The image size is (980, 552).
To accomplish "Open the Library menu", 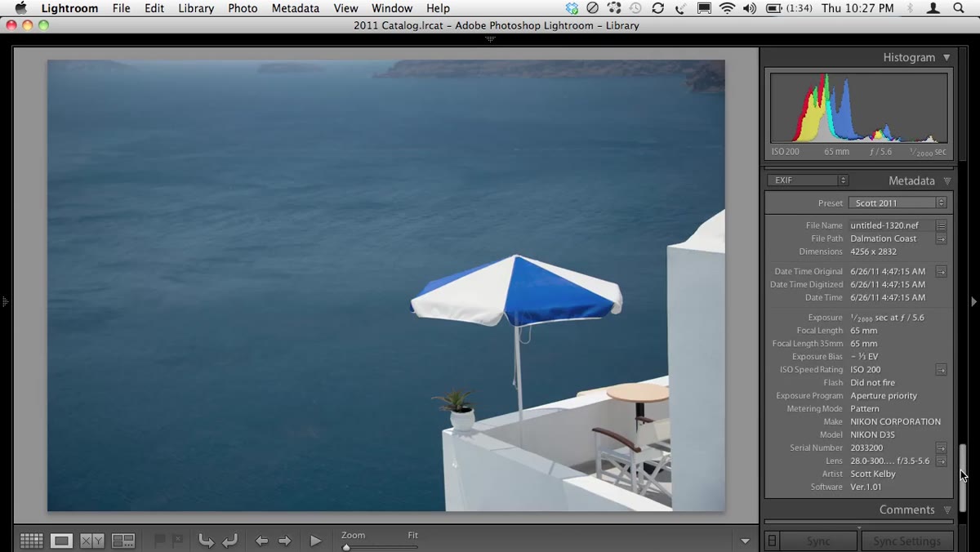I will pyautogui.click(x=196, y=8).
